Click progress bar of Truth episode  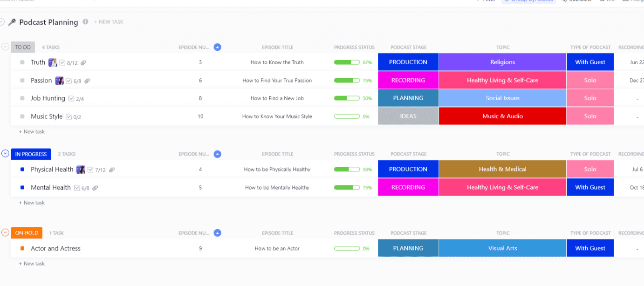(x=347, y=62)
